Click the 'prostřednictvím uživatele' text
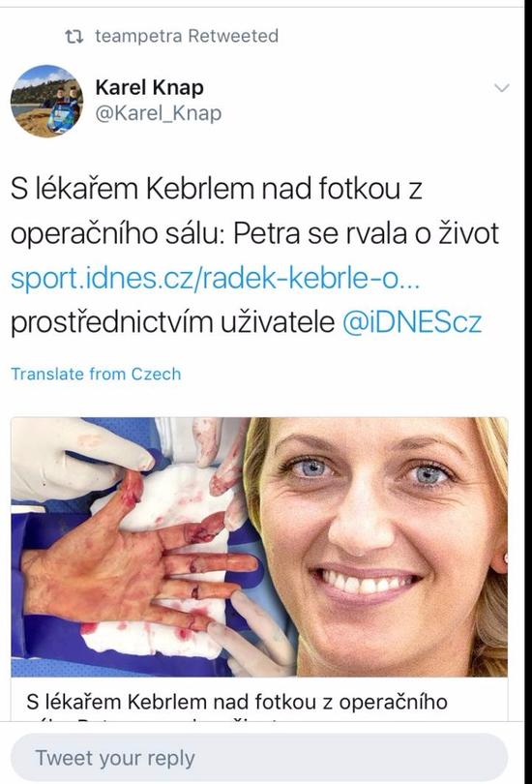The image size is (532, 784). coord(173,322)
